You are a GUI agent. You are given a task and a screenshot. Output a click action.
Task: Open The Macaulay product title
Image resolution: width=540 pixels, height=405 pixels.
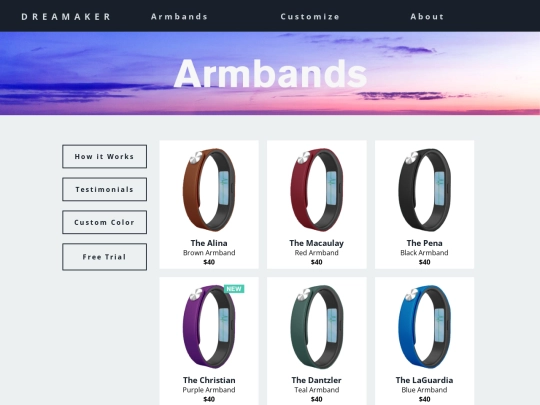click(316, 243)
